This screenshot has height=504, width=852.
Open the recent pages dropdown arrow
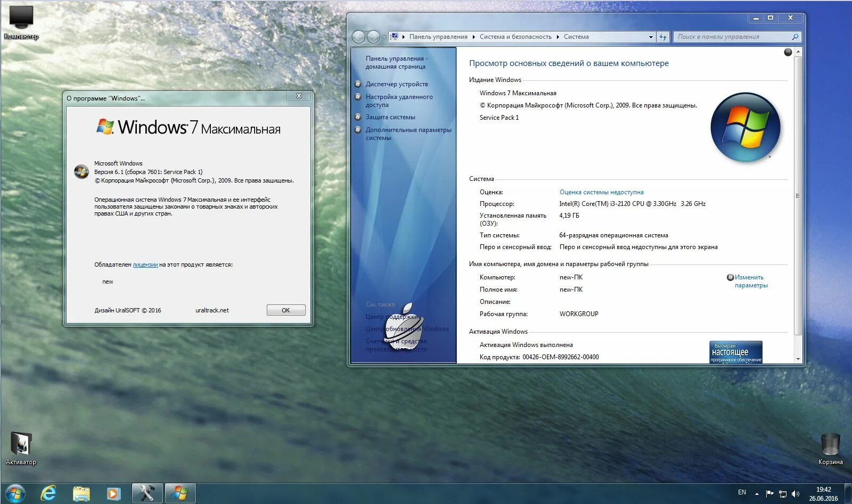click(x=384, y=37)
